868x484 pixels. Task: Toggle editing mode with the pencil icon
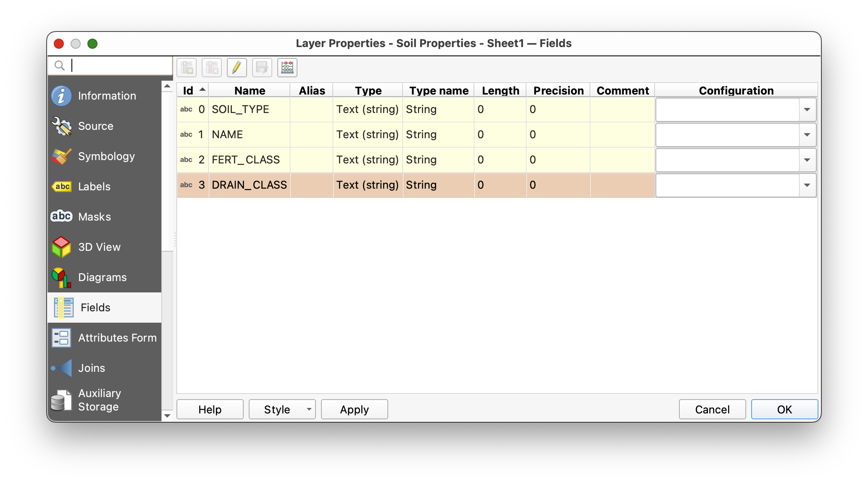click(x=237, y=67)
